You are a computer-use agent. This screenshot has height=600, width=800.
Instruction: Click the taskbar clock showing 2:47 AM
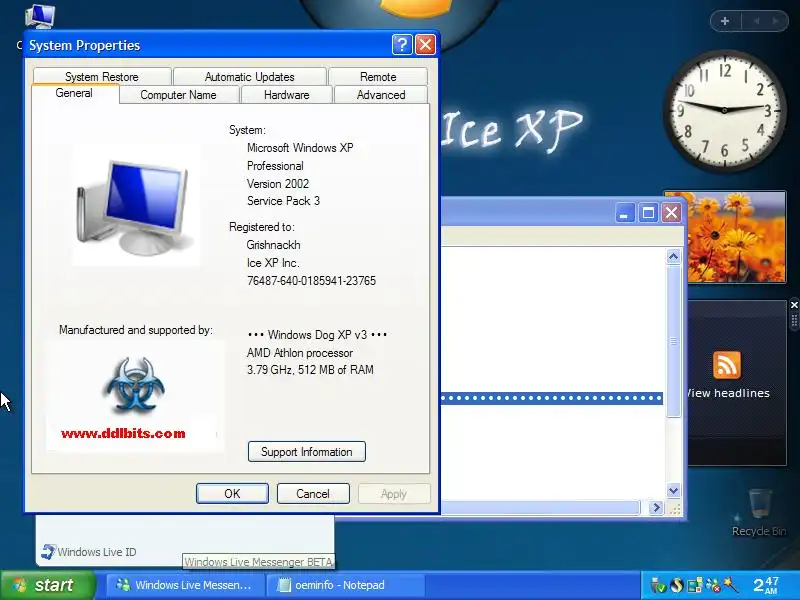pyautogui.click(x=766, y=585)
